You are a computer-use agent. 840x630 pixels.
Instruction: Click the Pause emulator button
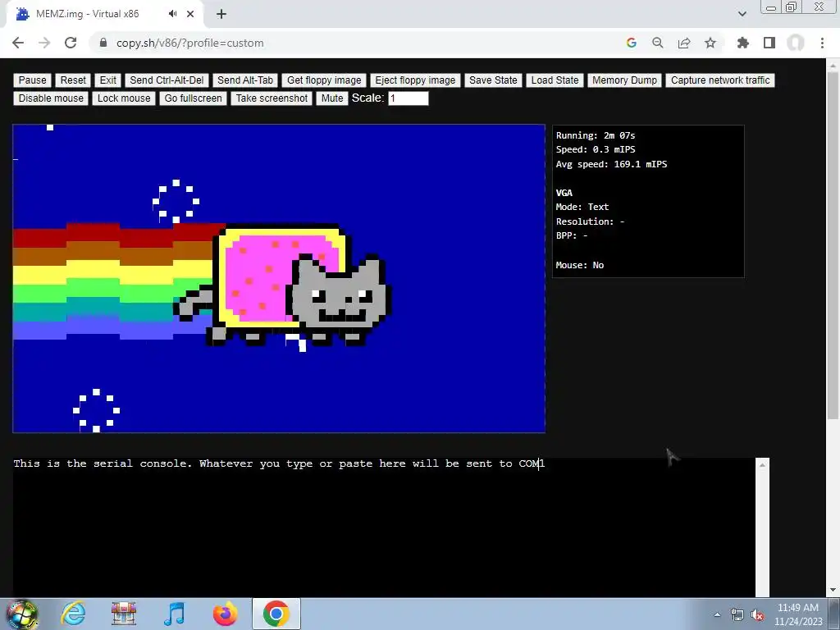32,80
